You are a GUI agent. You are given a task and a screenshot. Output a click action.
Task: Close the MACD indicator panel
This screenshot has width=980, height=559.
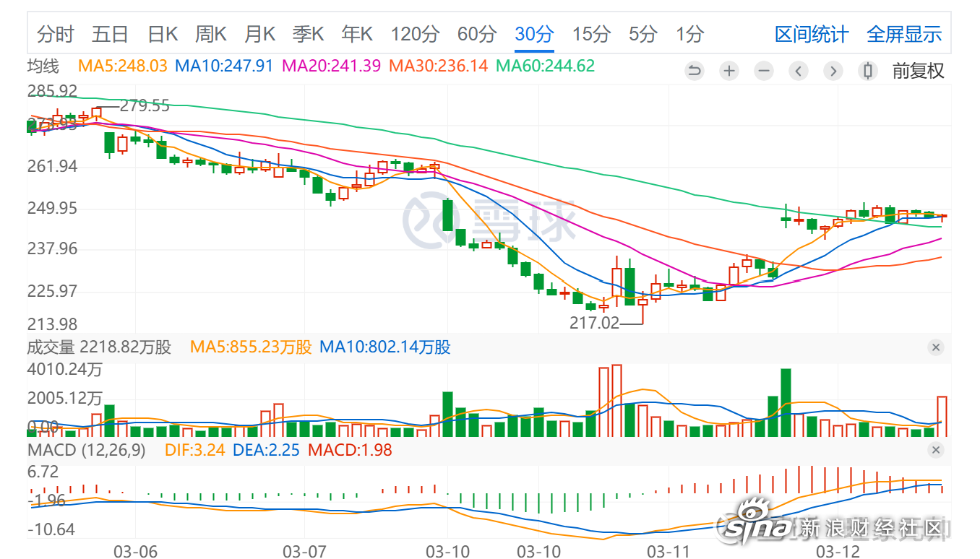(x=936, y=451)
